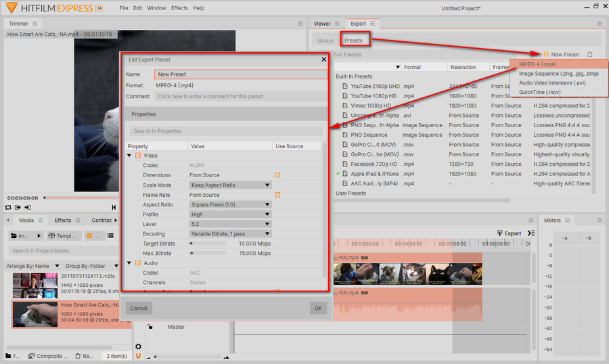The width and height of the screenshot is (609, 364).
Task: Click the lock icon on Master track
Action: pos(150,327)
